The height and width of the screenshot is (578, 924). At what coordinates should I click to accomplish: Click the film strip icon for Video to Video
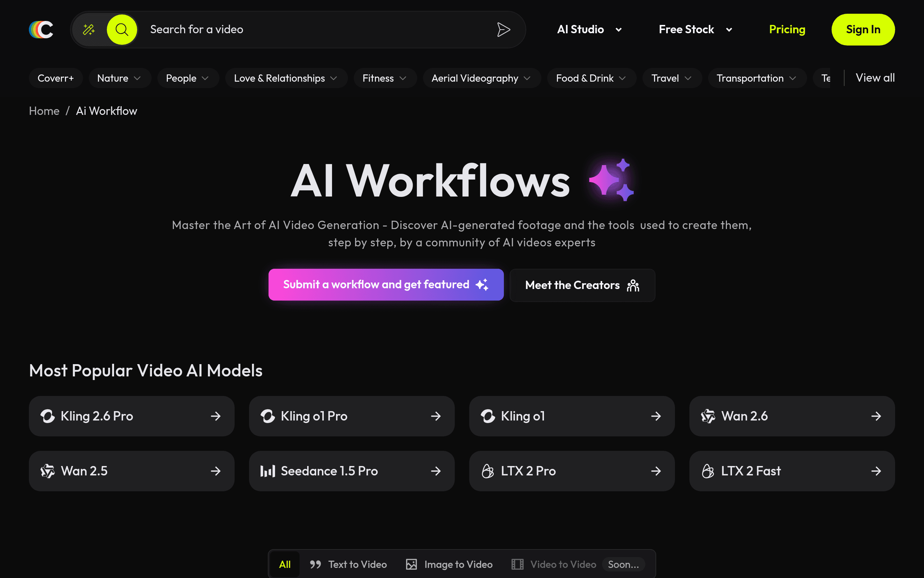click(517, 564)
